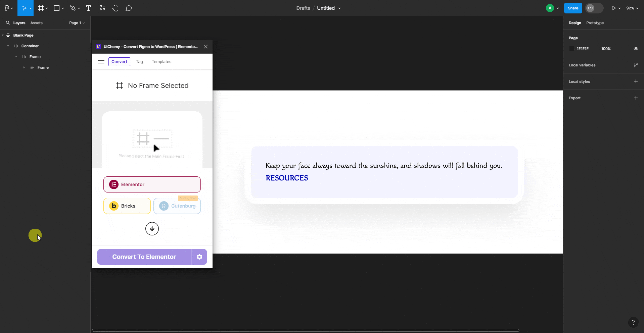Switch to the Prototype tab
Screen dimensions: 644x333
[x=595, y=23]
